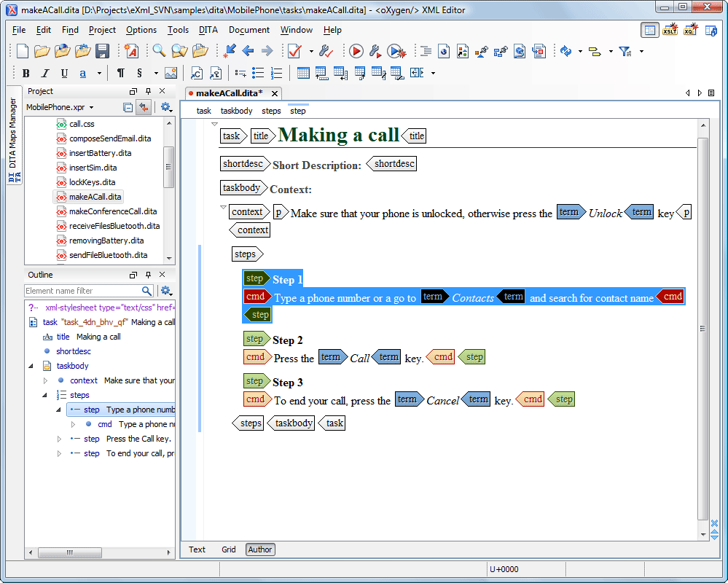Click the Insert Content Reference icon

click(x=197, y=73)
